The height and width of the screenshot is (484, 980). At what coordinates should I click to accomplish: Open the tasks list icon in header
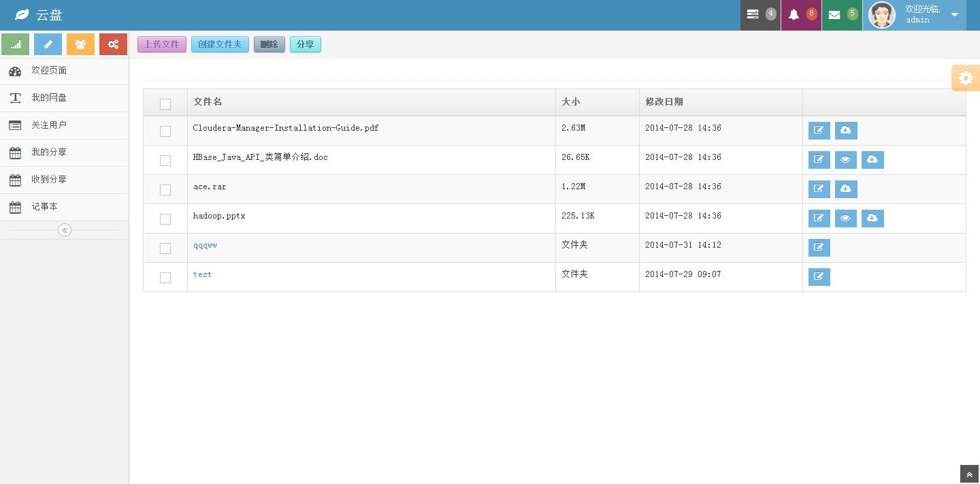coord(753,14)
